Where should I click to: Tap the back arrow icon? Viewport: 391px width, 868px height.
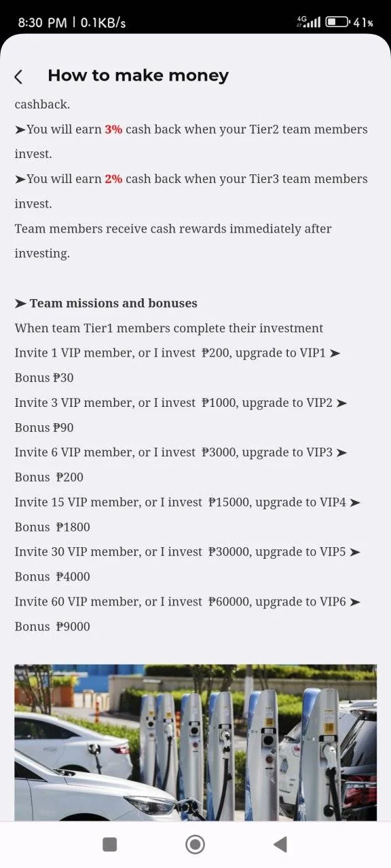coord(19,77)
